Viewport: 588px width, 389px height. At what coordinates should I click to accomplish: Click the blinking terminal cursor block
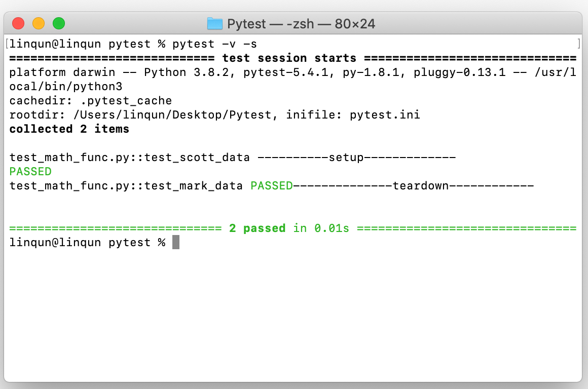[x=176, y=242]
